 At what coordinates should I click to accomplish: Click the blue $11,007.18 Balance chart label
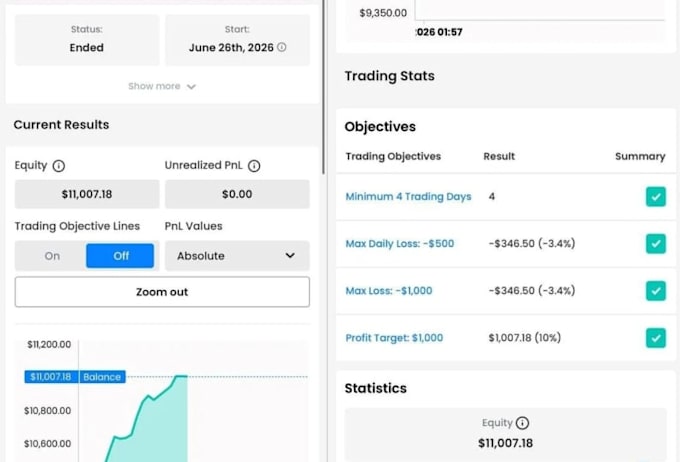tap(75, 377)
